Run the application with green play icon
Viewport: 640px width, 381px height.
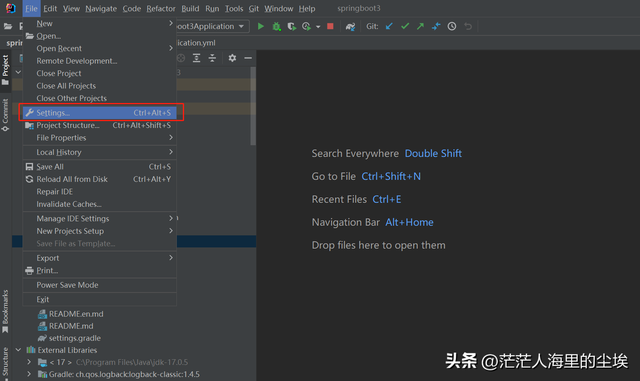pyautogui.click(x=260, y=27)
